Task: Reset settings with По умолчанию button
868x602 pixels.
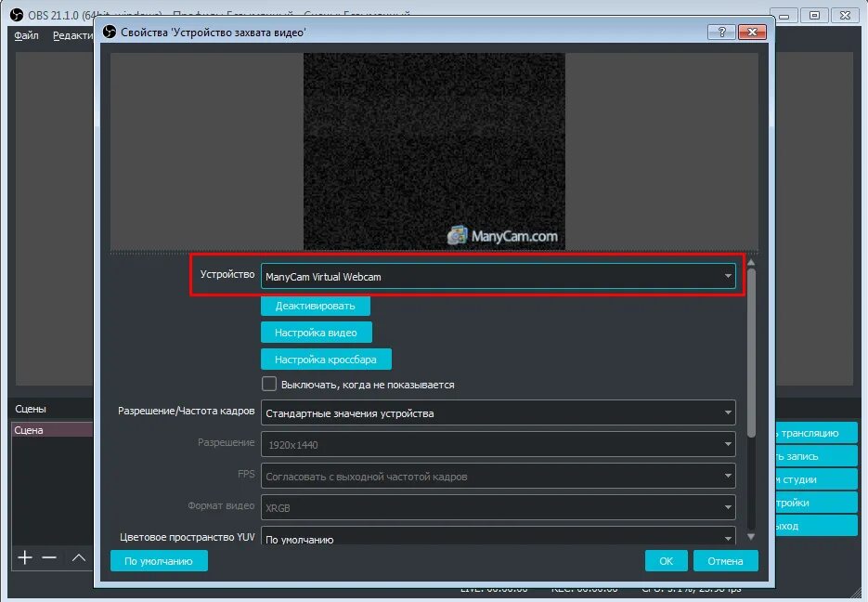Action: pyautogui.click(x=159, y=560)
